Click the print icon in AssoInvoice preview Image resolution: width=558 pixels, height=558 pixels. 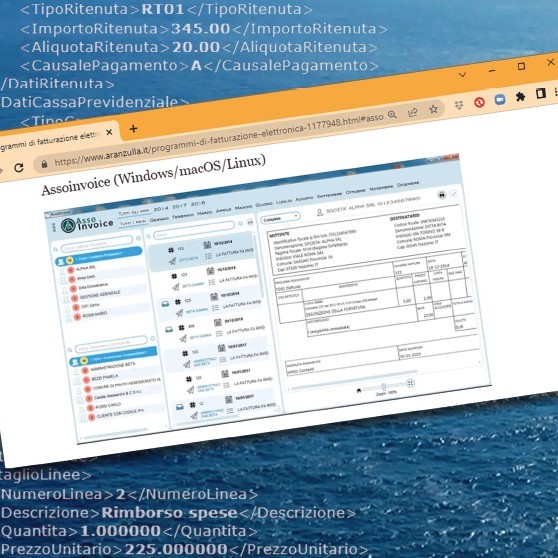(442, 195)
